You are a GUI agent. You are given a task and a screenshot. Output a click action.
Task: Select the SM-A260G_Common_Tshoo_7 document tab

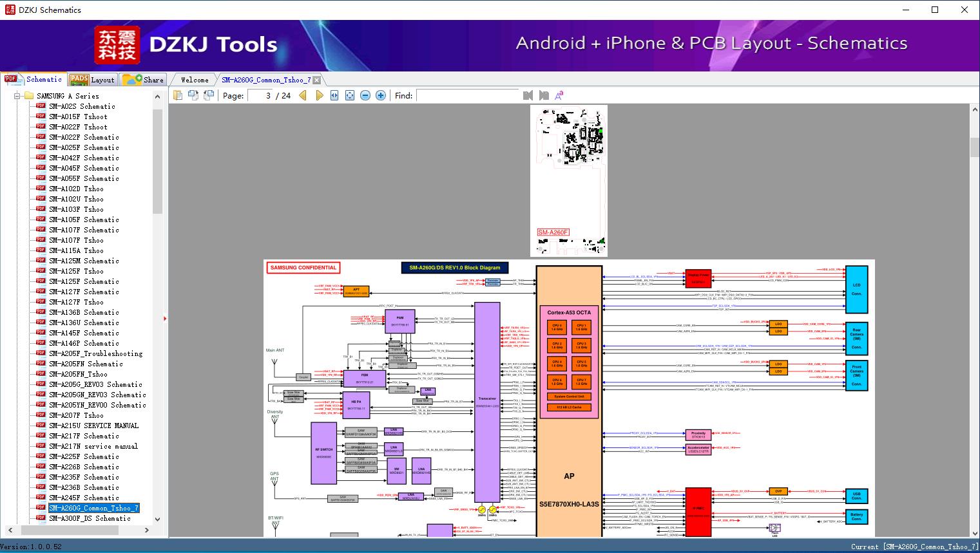266,80
